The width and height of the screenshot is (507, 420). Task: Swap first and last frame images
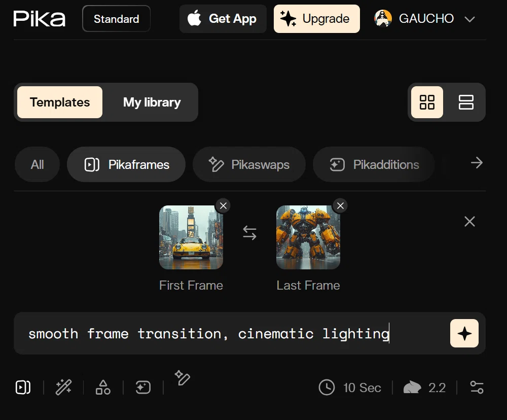tap(249, 233)
